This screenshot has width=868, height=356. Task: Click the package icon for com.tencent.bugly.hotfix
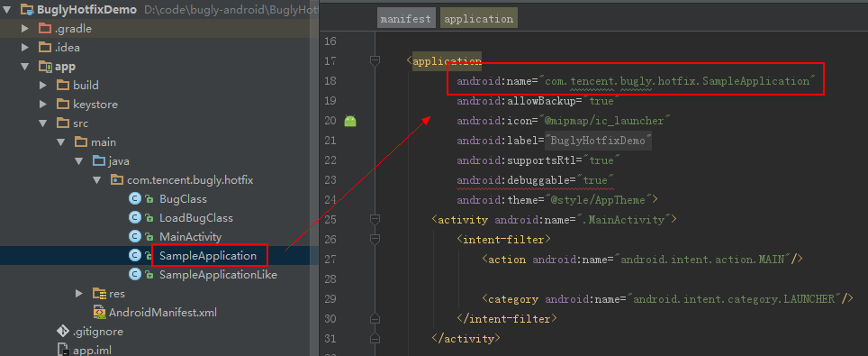(117, 179)
